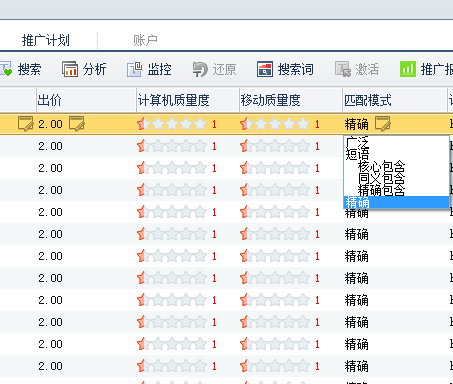The height and width of the screenshot is (384, 453).
Task: Open the green 推广报告 chart icon
Action: [x=408, y=69]
